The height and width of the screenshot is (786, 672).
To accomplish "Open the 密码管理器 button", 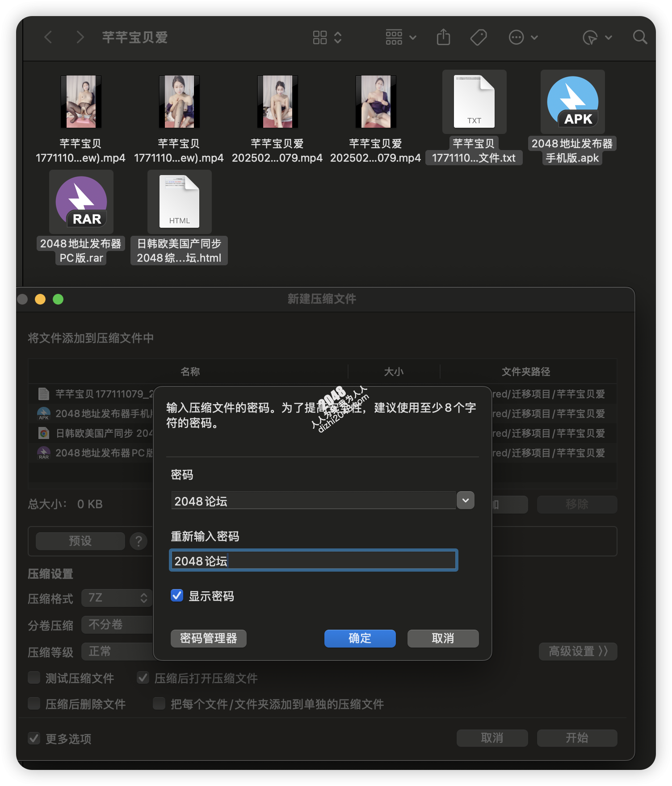I will point(208,638).
